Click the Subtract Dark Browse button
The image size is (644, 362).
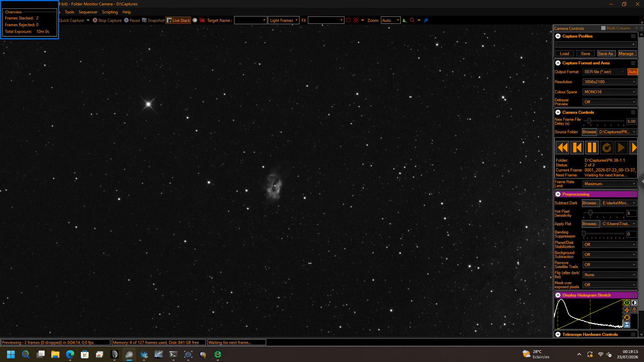point(591,203)
